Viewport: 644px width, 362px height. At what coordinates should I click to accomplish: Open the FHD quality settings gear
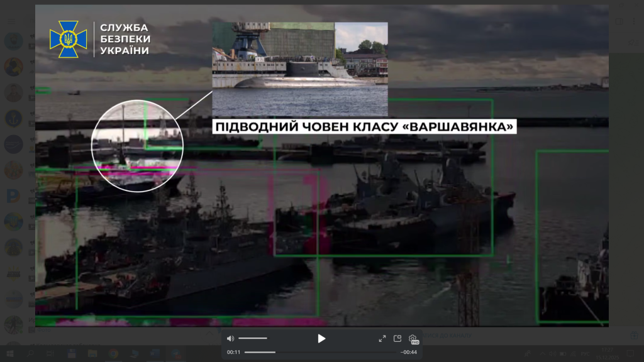pos(413,339)
